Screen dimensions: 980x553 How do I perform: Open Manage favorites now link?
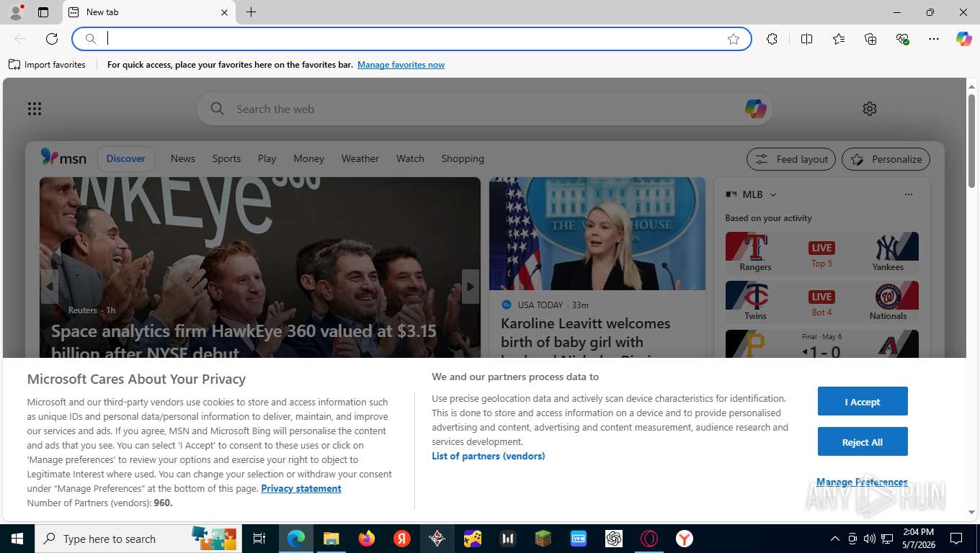pos(401,65)
